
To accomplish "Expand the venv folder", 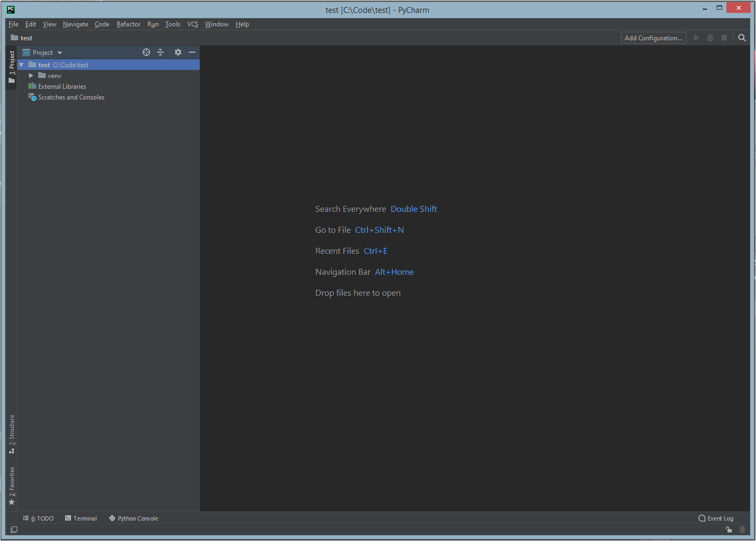I will click(x=31, y=75).
